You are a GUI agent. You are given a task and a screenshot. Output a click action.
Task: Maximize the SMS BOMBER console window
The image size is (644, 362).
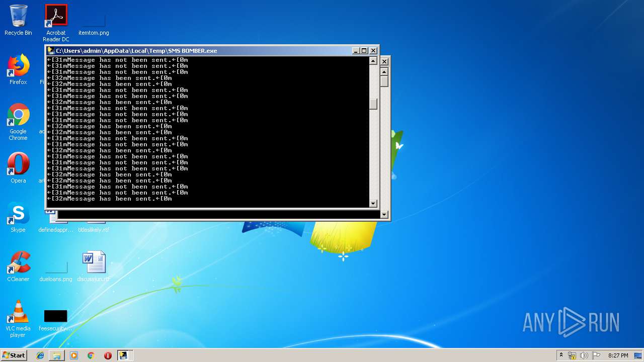point(364,51)
